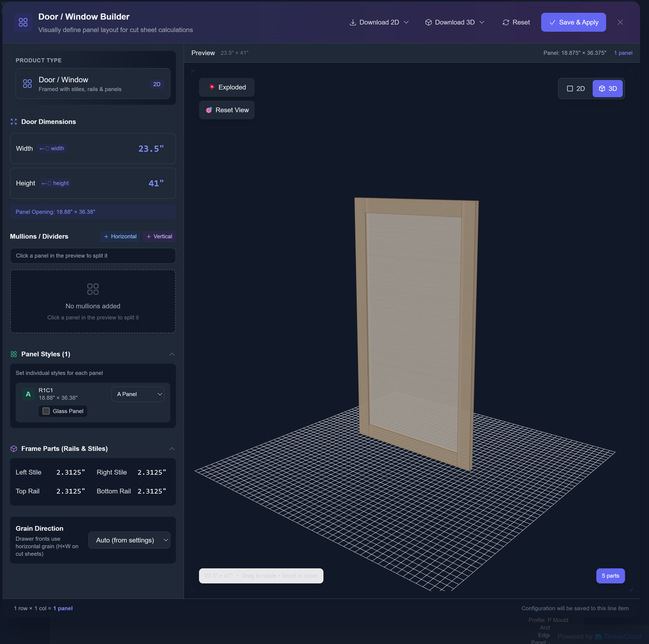Click the download icon beside Download 2D
This screenshot has height=644, width=649.
click(x=353, y=22)
